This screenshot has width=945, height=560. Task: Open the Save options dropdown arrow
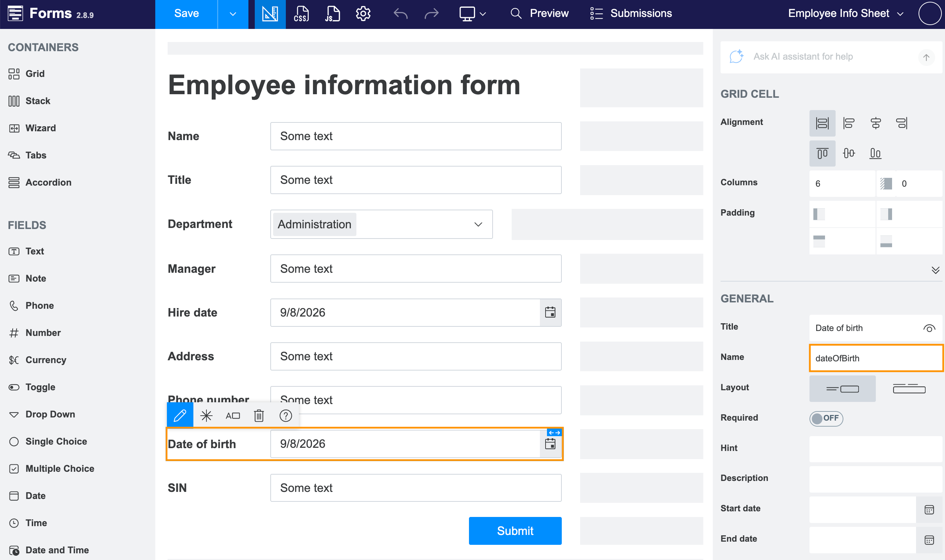pyautogui.click(x=233, y=14)
